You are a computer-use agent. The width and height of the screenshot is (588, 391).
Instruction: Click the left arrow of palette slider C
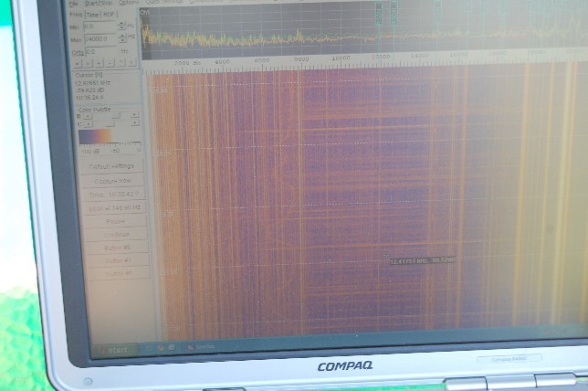click(89, 124)
